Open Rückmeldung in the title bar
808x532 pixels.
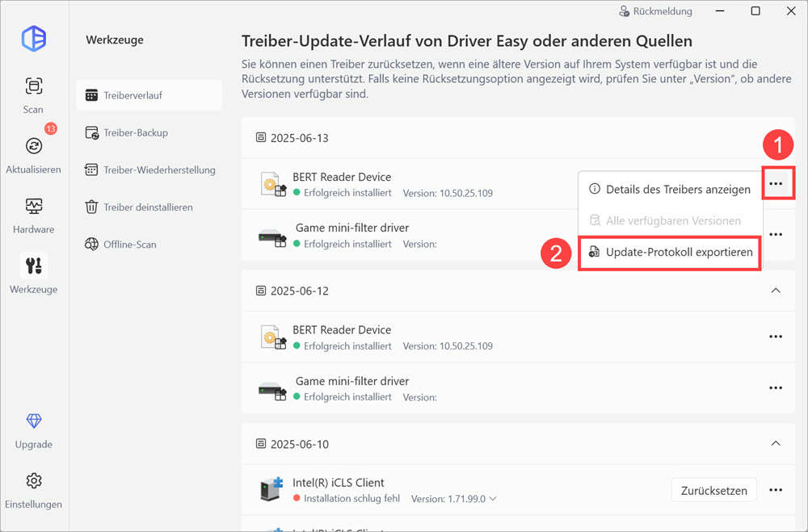tap(655, 10)
